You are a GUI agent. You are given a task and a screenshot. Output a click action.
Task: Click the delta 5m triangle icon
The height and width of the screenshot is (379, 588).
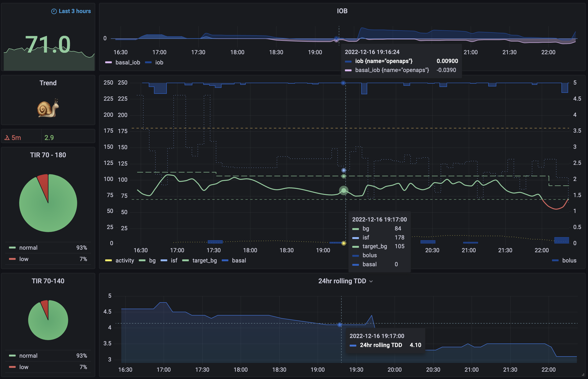click(x=7, y=138)
